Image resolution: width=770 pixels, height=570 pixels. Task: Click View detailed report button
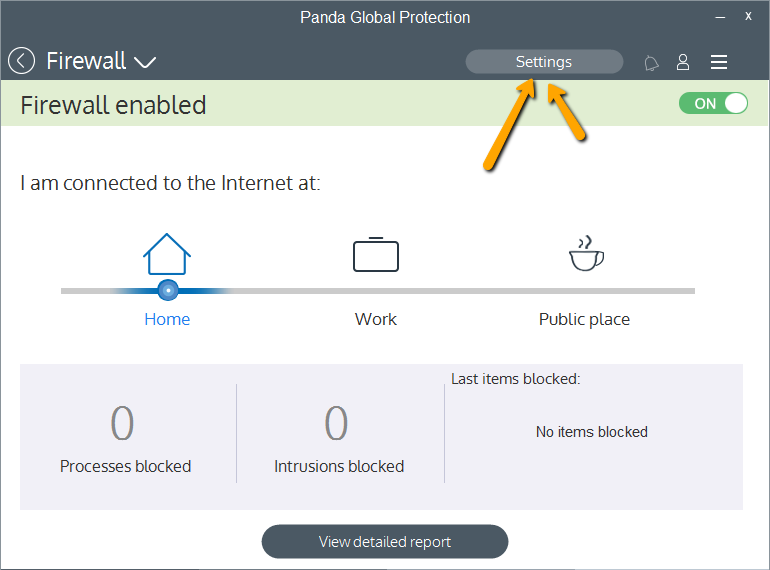(x=385, y=542)
